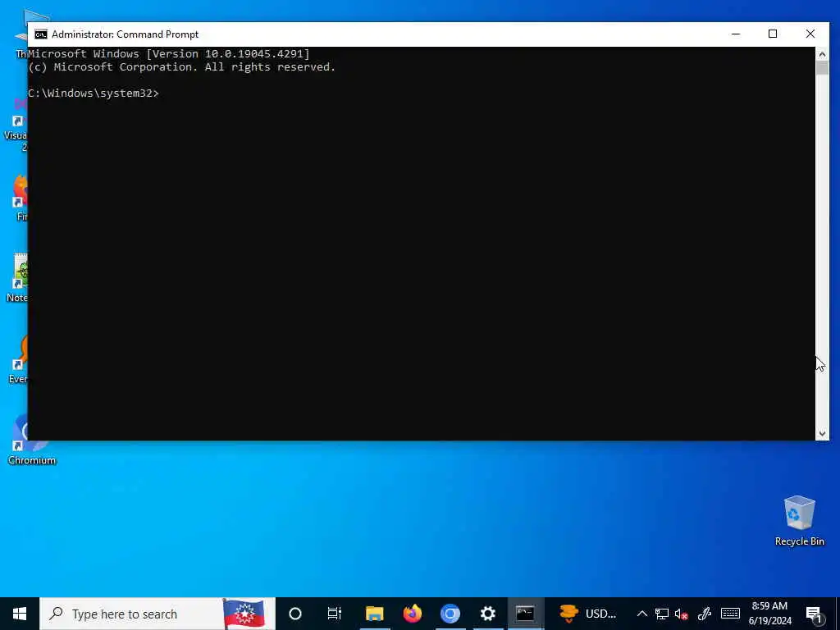Open the notification center icon

814,614
